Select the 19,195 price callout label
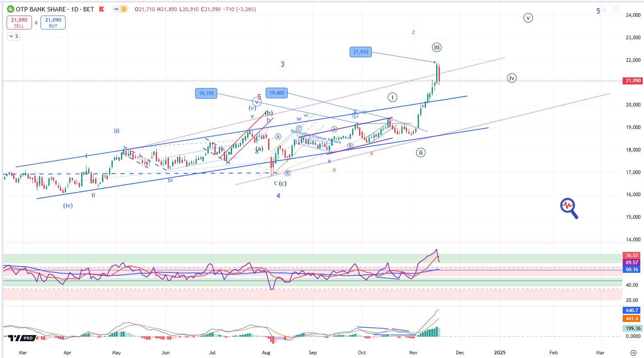The height and width of the screenshot is (358, 644). point(206,93)
